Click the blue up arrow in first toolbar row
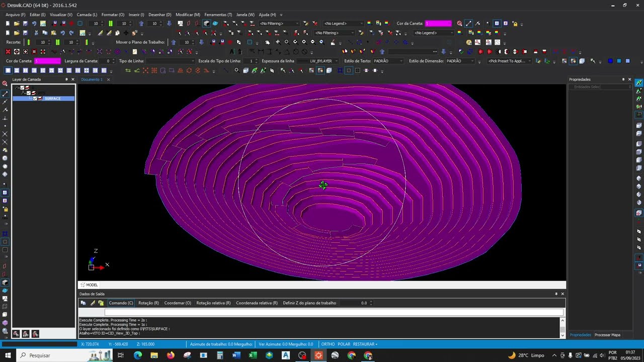The height and width of the screenshot is (362, 644). click(141, 24)
